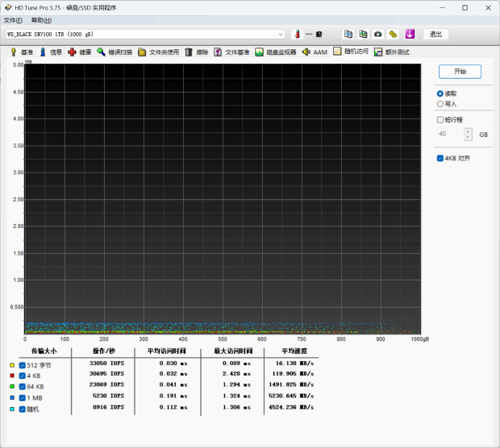Click the GB size input field showing 40
The width and height of the screenshot is (500, 448).
point(450,134)
